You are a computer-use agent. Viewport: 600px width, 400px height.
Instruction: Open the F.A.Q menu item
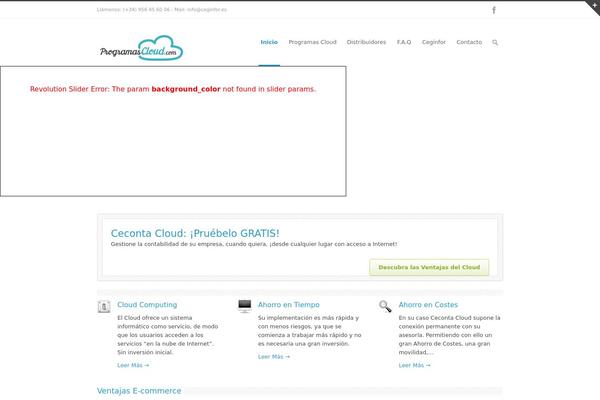coord(404,42)
